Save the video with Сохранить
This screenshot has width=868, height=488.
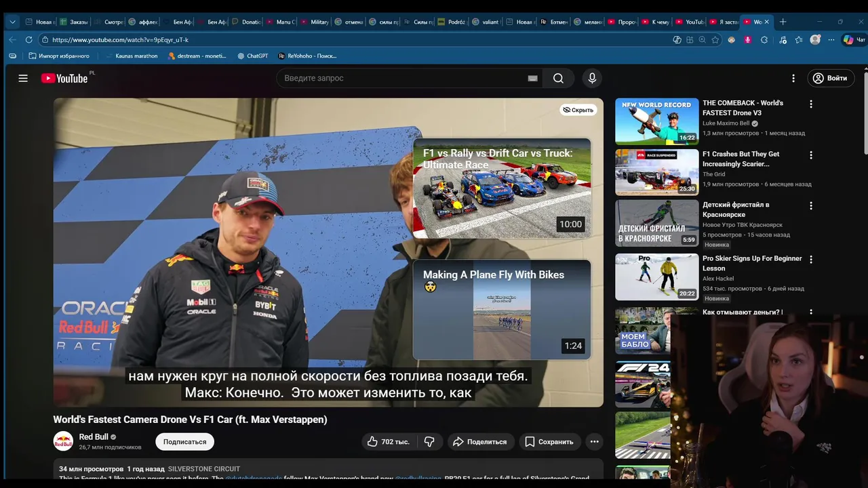(x=549, y=442)
